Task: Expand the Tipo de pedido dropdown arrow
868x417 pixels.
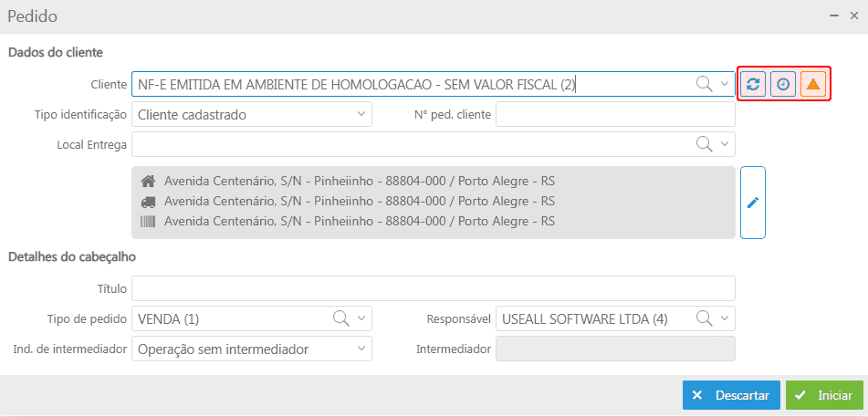Action: [361, 318]
